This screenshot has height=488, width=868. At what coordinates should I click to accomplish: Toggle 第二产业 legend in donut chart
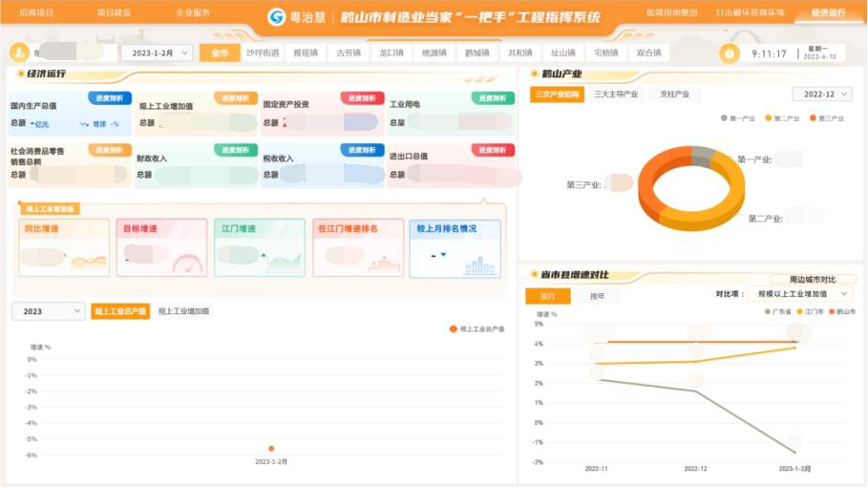coord(782,118)
